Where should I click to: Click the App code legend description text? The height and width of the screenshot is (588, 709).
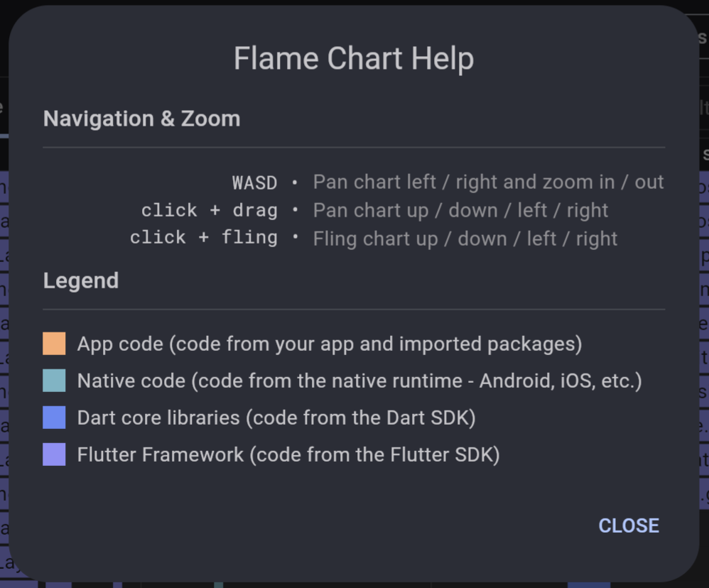pos(330,344)
